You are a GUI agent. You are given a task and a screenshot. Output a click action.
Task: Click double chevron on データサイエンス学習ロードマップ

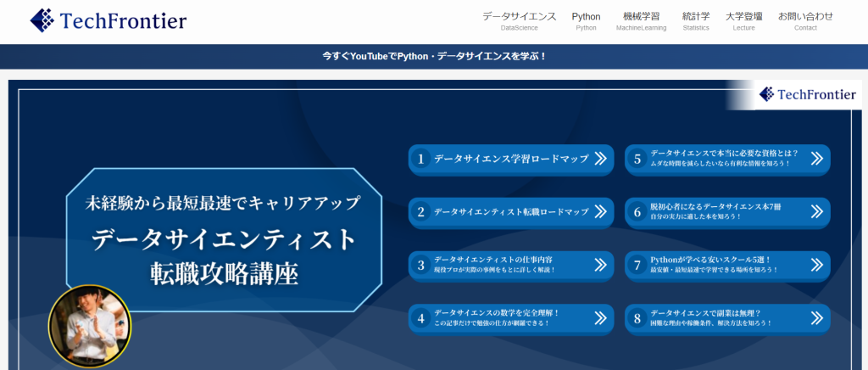(x=600, y=159)
